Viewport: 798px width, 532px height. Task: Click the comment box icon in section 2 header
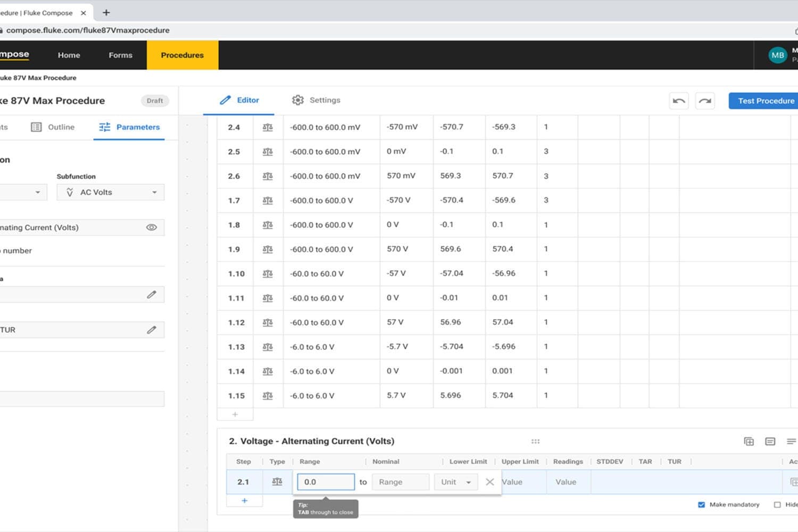coord(770,442)
